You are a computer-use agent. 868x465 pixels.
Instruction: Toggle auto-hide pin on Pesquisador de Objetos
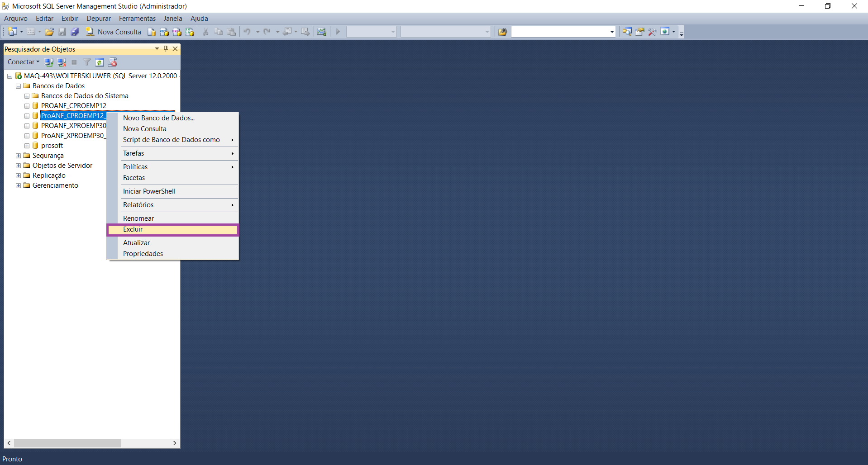[x=166, y=49]
